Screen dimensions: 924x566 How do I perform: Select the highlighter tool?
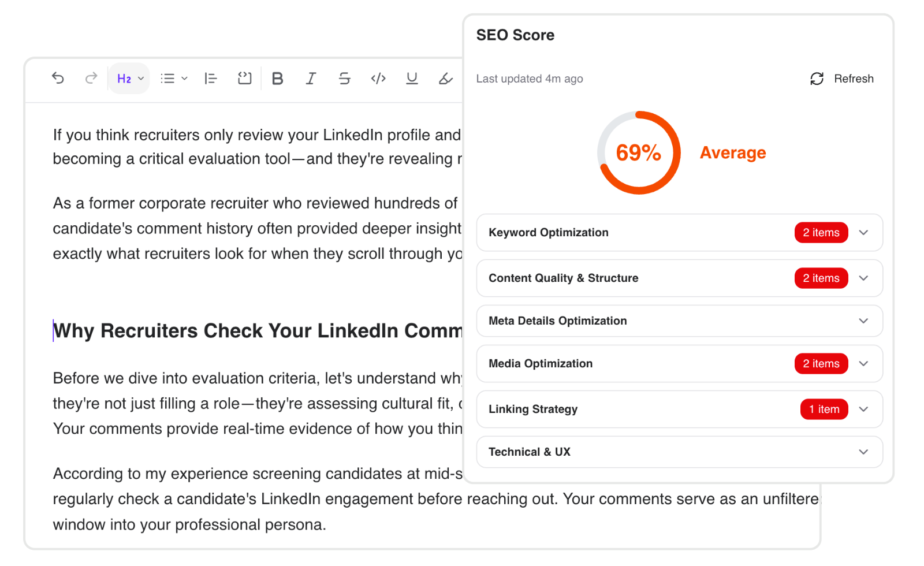pyautogui.click(x=445, y=79)
